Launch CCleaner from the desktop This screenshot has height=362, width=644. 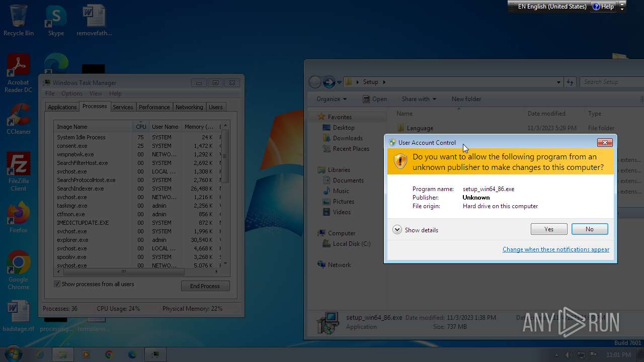coord(19,119)
